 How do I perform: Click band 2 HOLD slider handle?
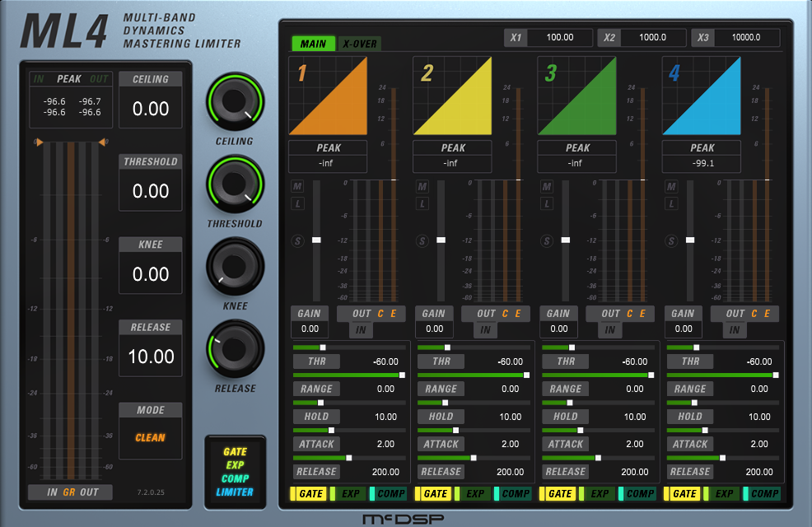[445, 403]
